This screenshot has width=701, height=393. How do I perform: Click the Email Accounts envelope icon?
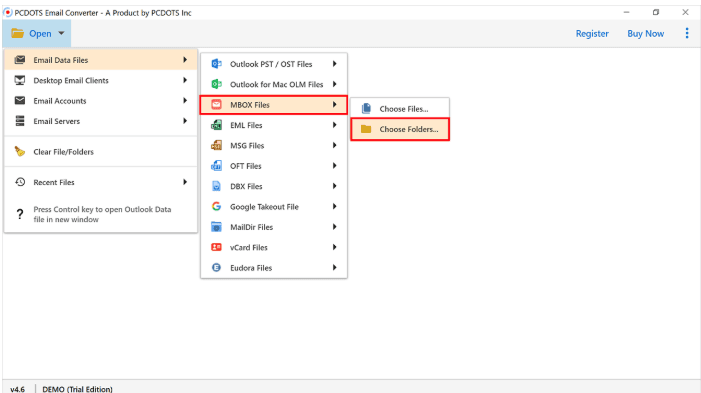click(20, 101)
